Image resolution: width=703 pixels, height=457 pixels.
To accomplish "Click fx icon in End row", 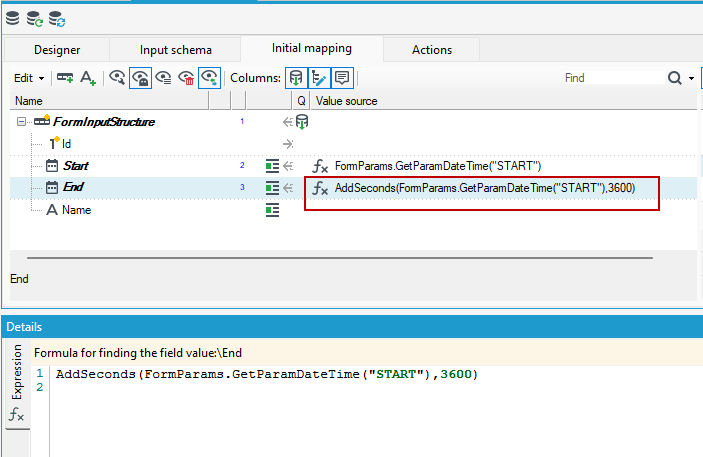I will click(x=320, y=188).
